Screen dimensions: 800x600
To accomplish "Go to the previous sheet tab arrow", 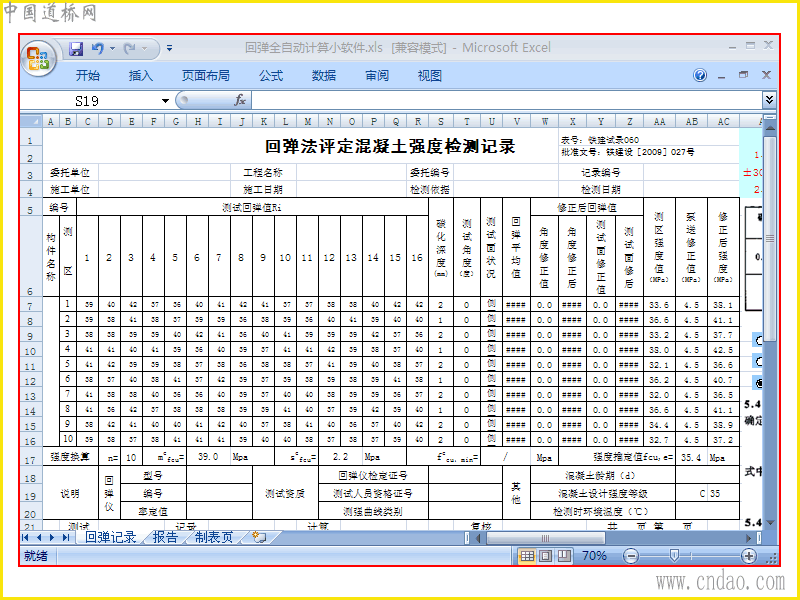I will click(39, 537).
